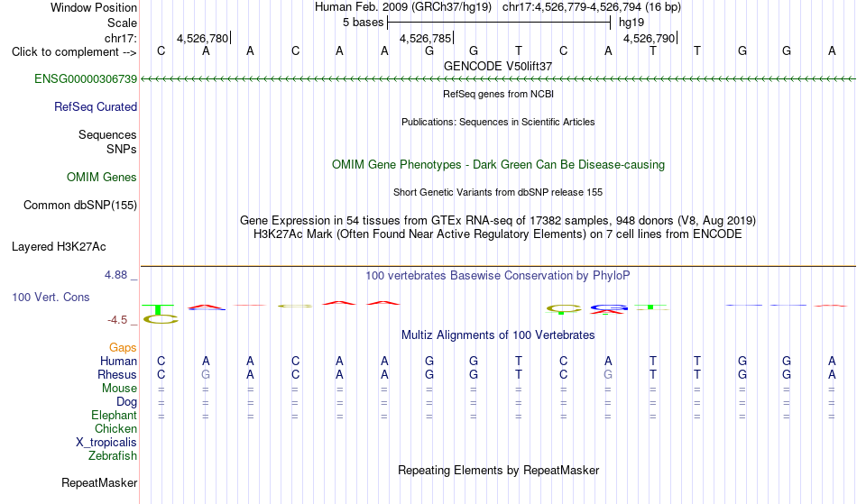Click the 4,526,790 ruler coordinate

pyautogui.click(x=649, y=38)
